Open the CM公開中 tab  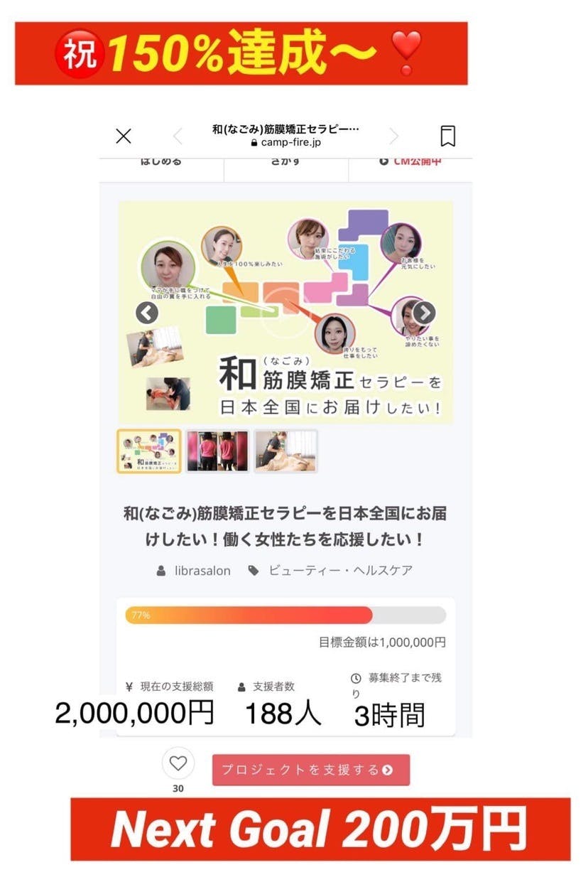click(410, 163)
